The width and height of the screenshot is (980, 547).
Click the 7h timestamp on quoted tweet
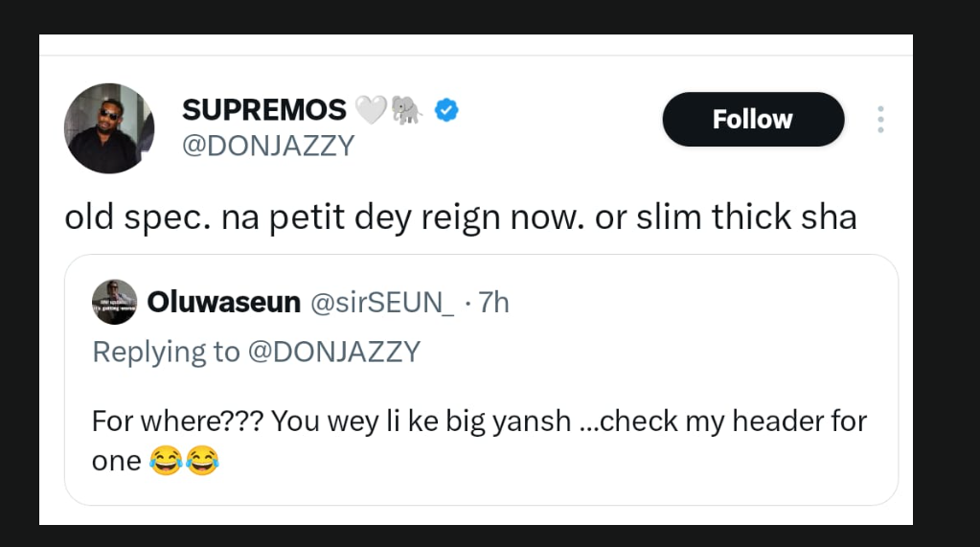pyautogui.click(x=493, y=303)
